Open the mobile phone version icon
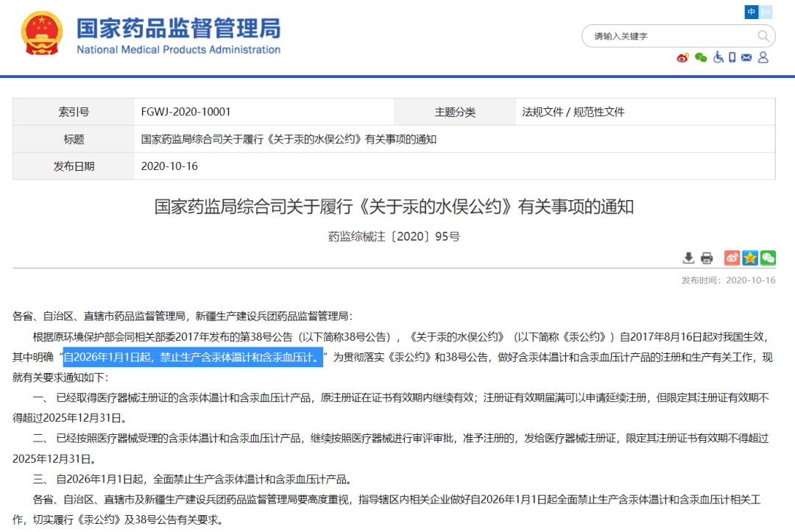795x532 pixels. [732, 57]
